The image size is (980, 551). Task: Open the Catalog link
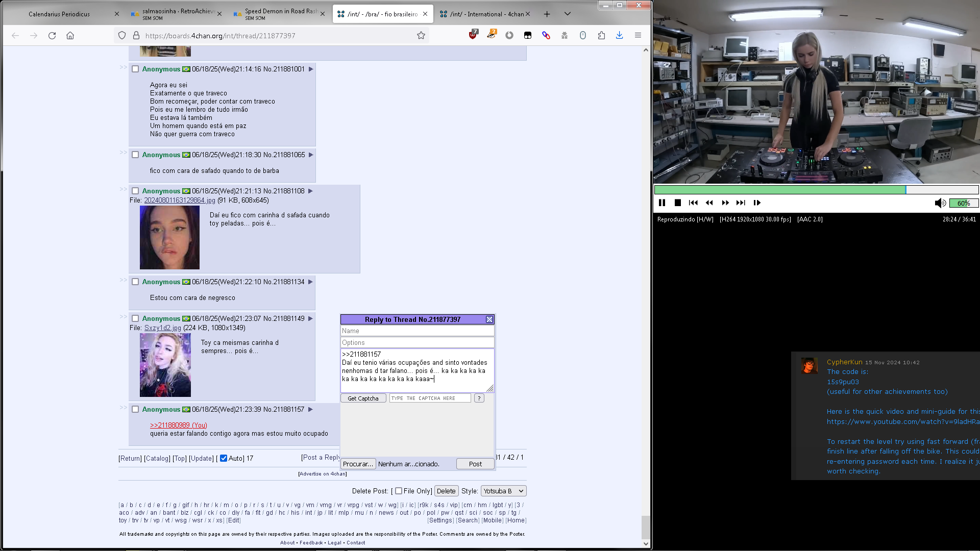tap(157, 459)
